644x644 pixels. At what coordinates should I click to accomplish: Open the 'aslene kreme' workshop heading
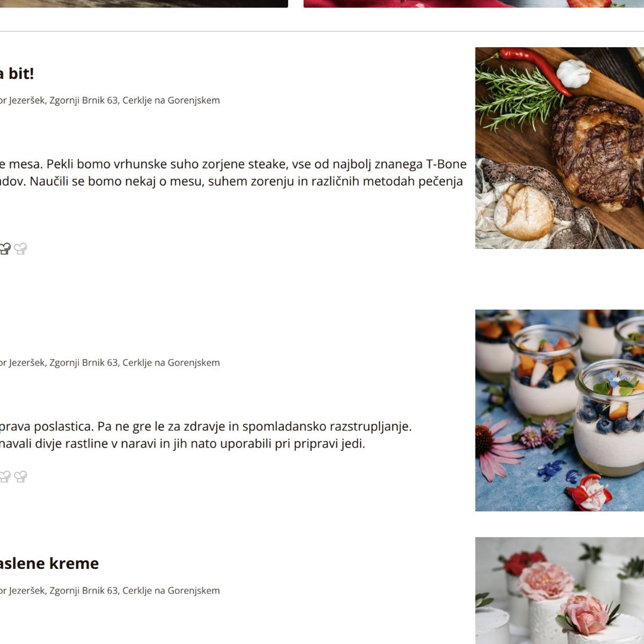[49, 563]
